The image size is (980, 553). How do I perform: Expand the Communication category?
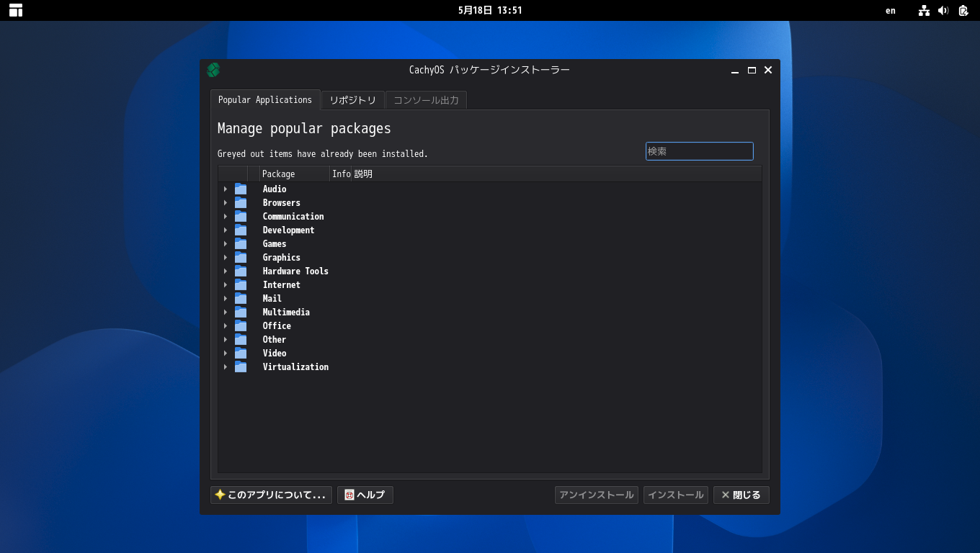coord(226,216)
